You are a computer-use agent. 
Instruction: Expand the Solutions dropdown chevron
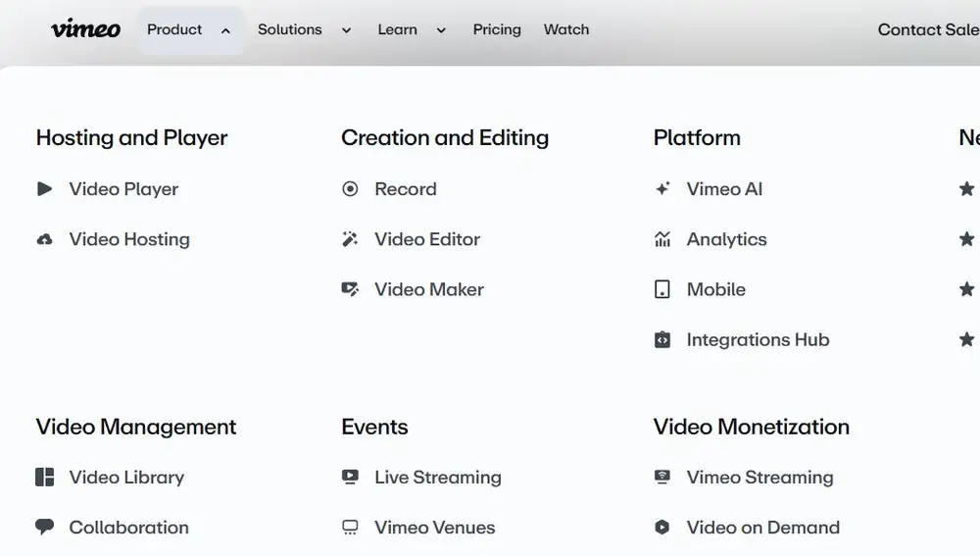346,30
